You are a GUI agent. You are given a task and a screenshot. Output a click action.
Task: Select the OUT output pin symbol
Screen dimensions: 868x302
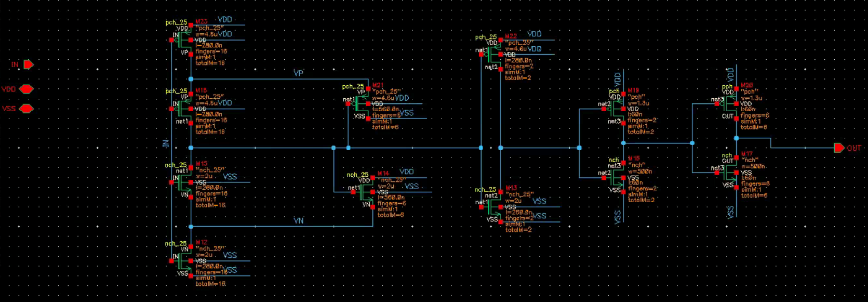click(x=839, y=148)
